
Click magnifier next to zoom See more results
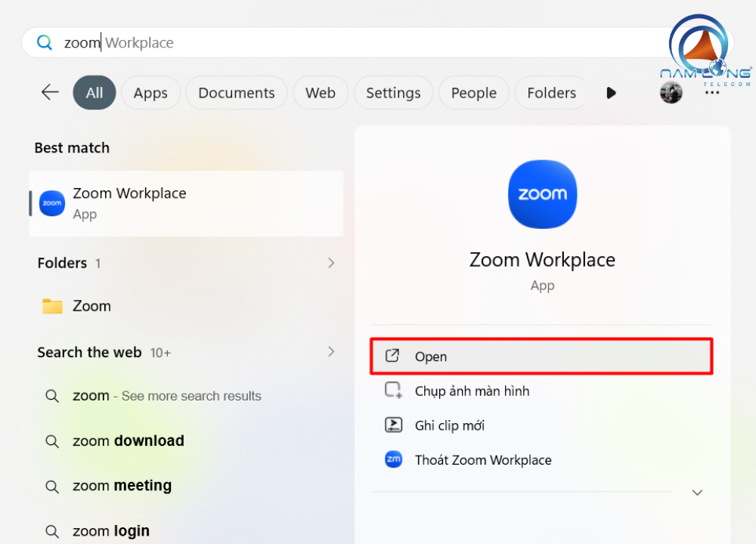tap(52, 396)
